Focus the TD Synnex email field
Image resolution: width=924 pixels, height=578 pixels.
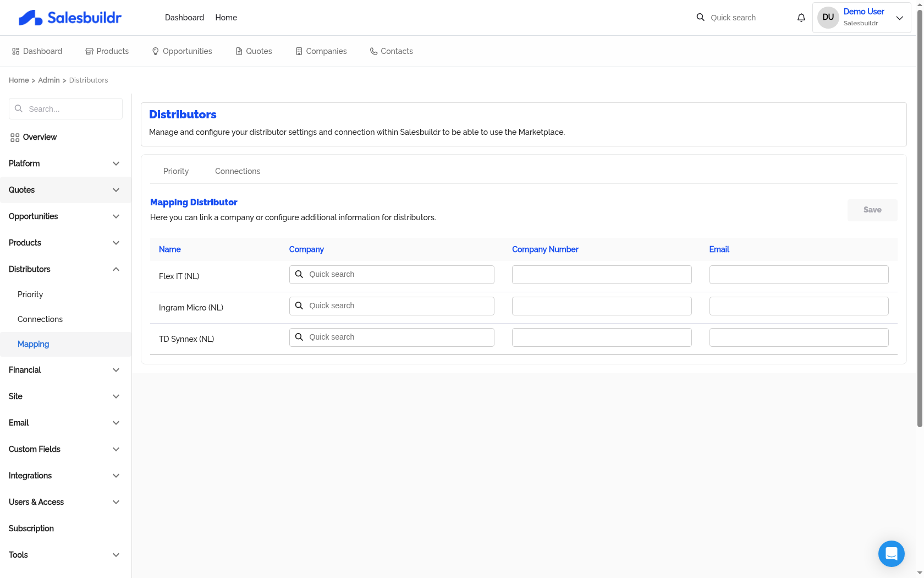(799, 337)
